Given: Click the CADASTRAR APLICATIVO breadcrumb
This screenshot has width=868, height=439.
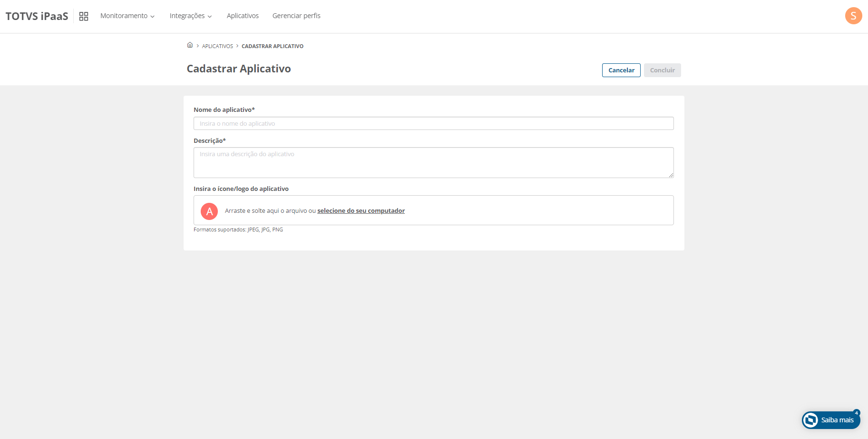Looking at the screenshot, I should pyautogui.click(x=273, y=46).
